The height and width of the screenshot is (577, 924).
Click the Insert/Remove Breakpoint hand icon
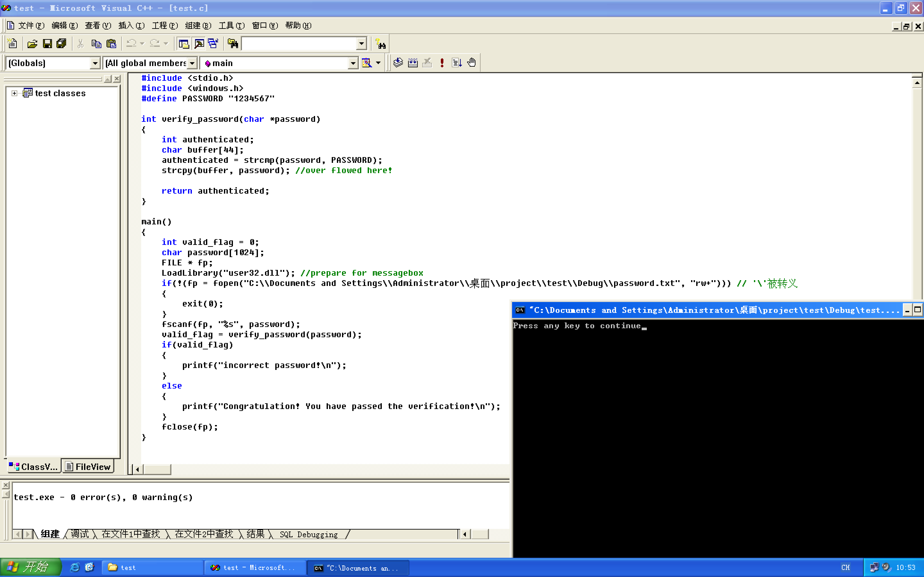point(472,63)
